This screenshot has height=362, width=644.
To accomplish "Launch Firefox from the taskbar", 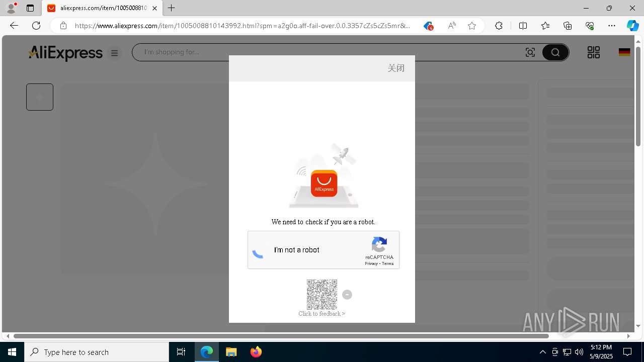I will click(256, 352).
